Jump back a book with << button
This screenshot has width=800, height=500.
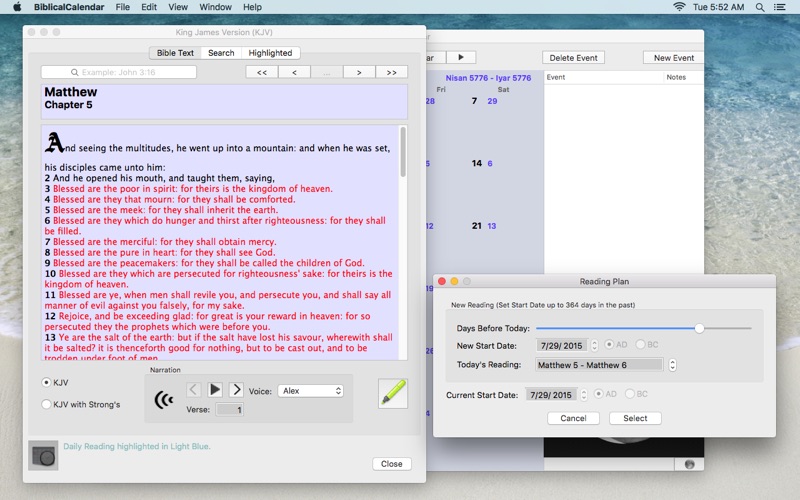262,72
